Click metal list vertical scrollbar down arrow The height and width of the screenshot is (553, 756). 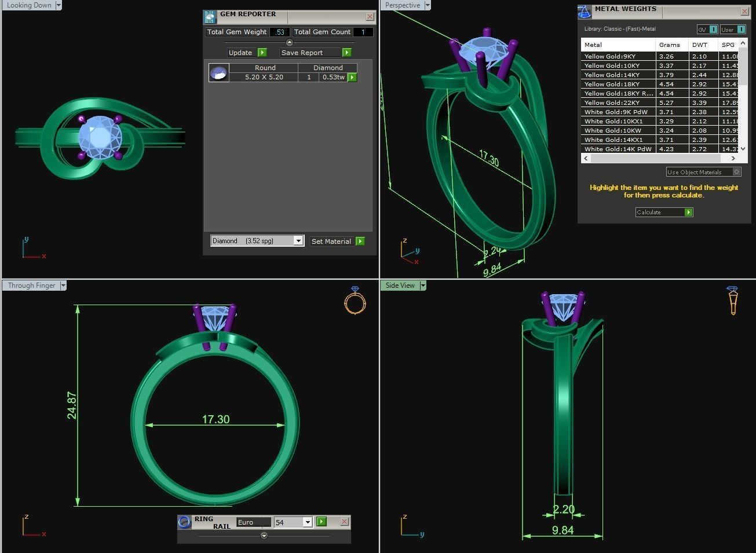(744, 149)
